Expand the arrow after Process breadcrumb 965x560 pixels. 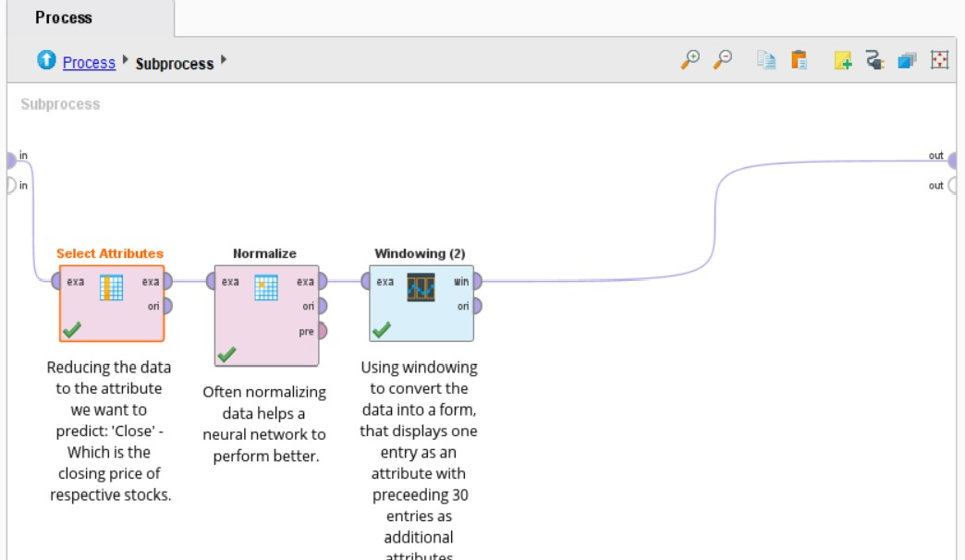click(125, 60)
